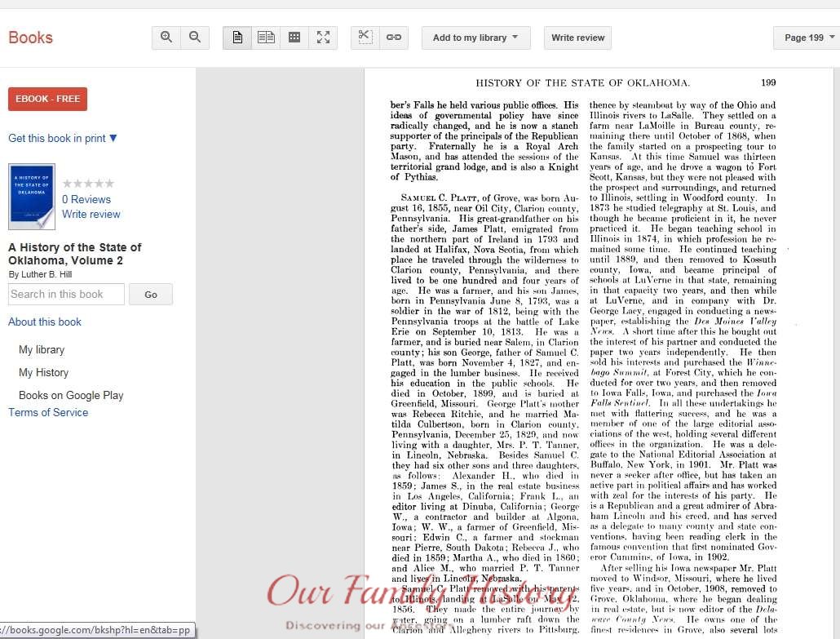The width and height of the screenshot is (840, 639).
Task: Click the zoom in magnifier icon
Action: 166,38
